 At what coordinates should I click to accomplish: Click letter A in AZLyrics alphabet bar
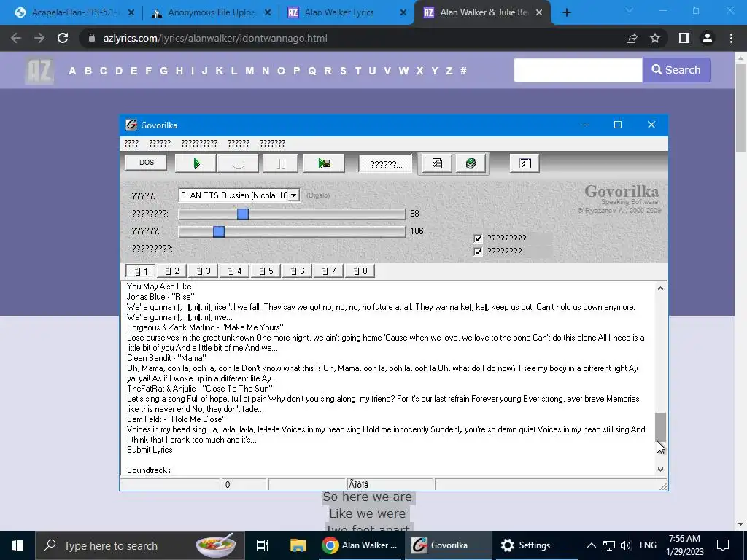(72, 71)
